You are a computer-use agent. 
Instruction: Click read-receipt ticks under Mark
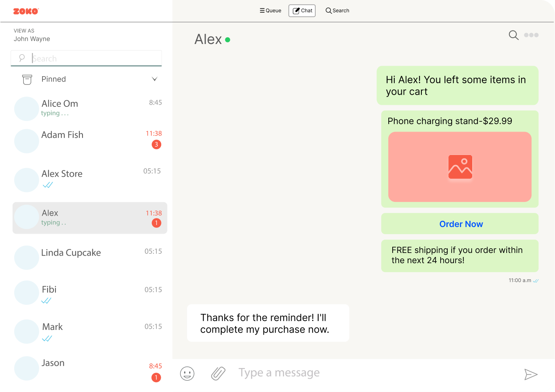(x=47, y=339)
